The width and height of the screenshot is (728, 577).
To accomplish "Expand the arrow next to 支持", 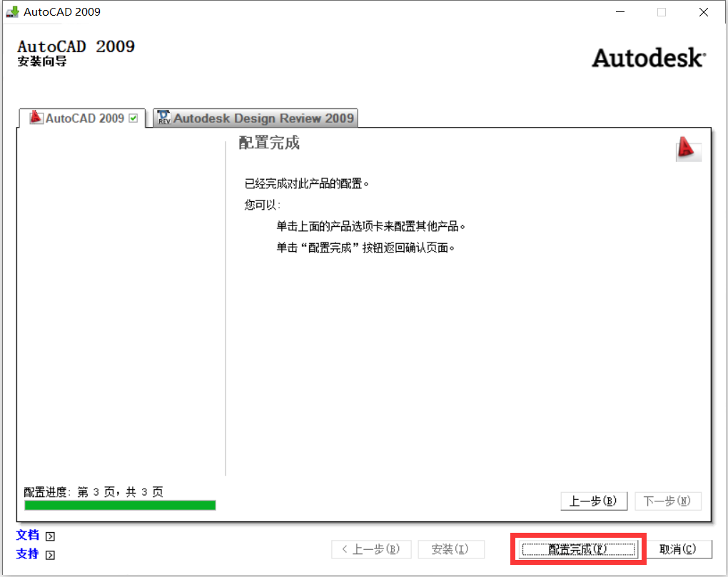I will 50,555.
